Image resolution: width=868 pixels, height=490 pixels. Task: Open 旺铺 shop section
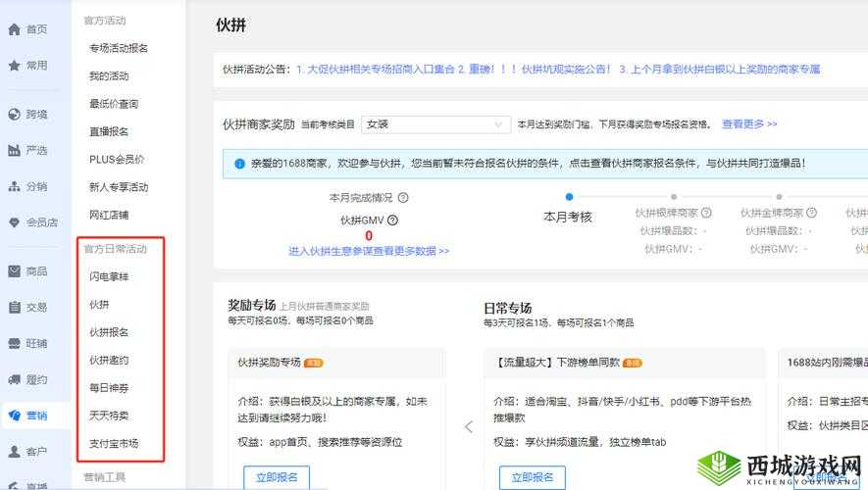[x=27, y=343]
